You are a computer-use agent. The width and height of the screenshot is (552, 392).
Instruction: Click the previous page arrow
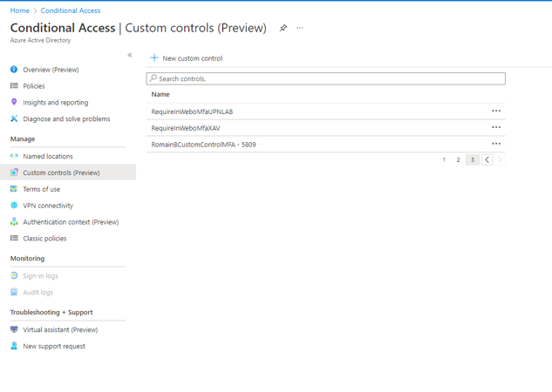pos(487,160)
